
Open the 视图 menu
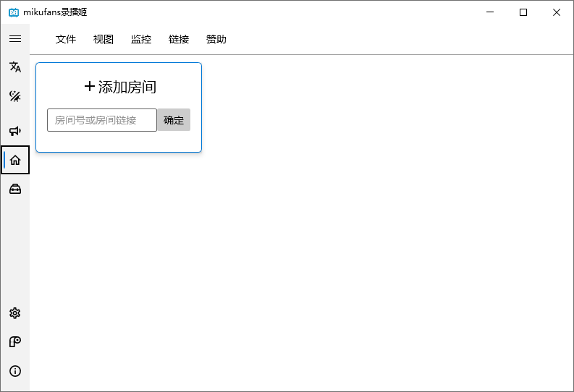(x=104, y=40)
